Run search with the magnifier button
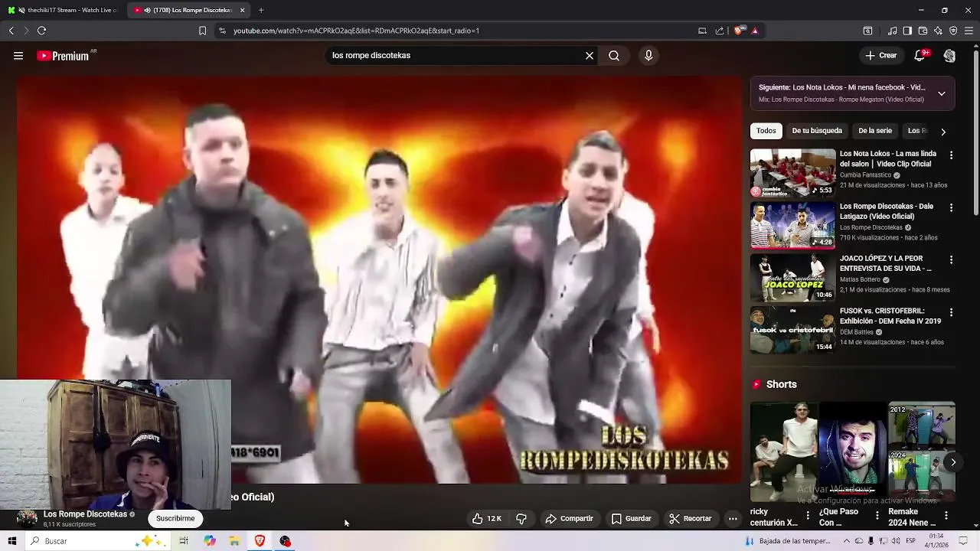This screenshot has width=980, height=551. (x=614, y=56)
